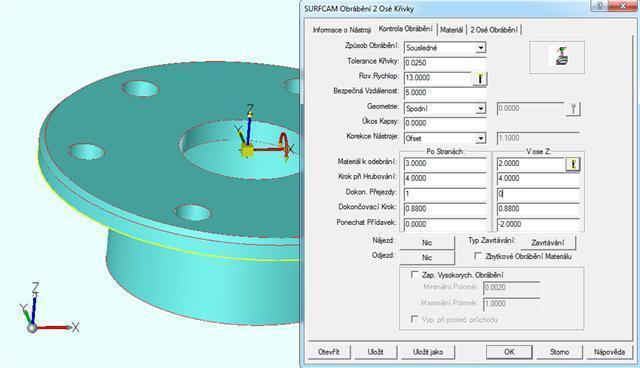Open Korekce Nástroje dropdown
The image size is (640, 368).
[480, 138]
